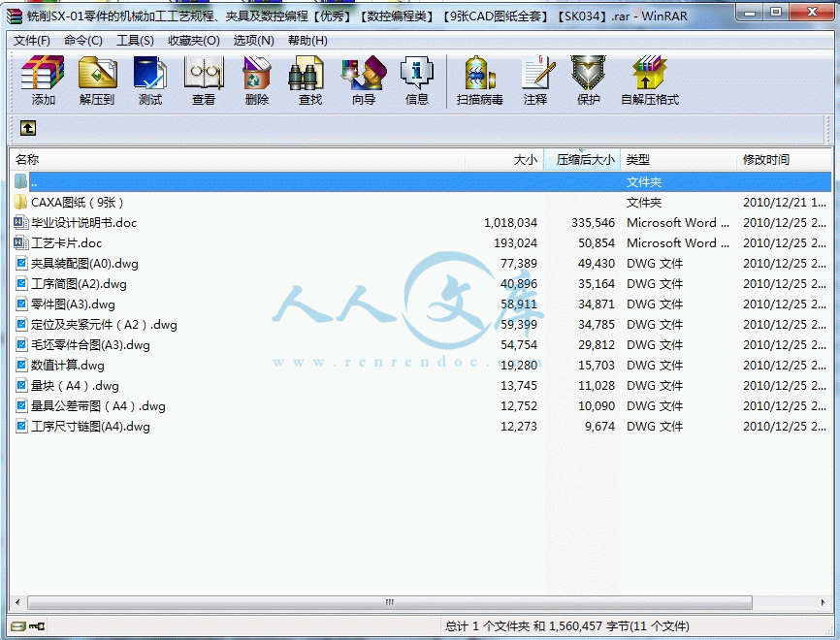The height and width of the screenshot is (640, 840).
Task: Select the file name 定位及夹紧元件（A2）.dwg
Action: tap(104, 325)
